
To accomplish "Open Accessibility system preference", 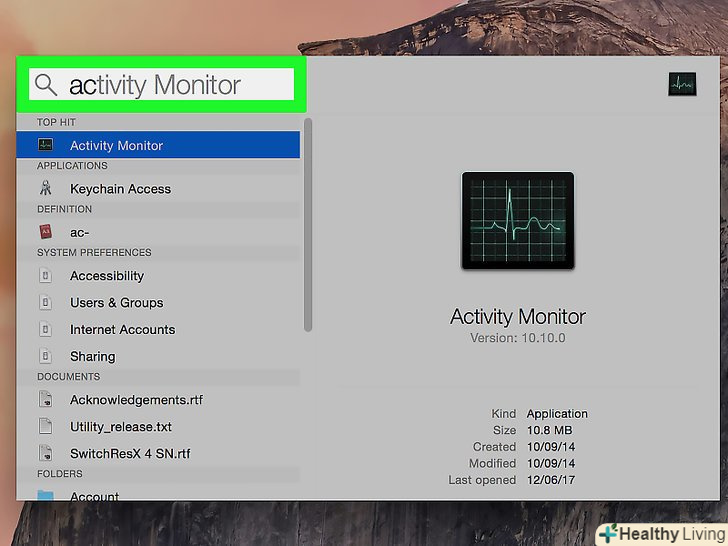I will point(158,276).
